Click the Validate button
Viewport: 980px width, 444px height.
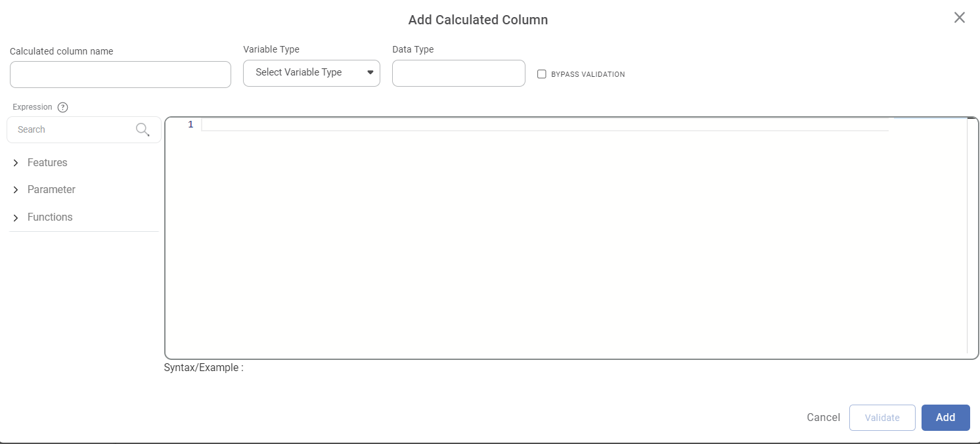882,418
